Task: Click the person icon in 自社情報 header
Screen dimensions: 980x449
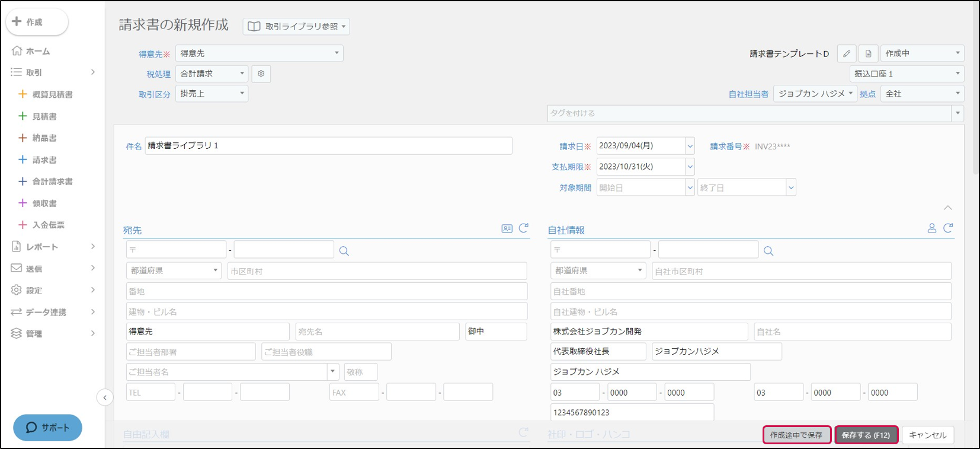Action: point(931,228)
